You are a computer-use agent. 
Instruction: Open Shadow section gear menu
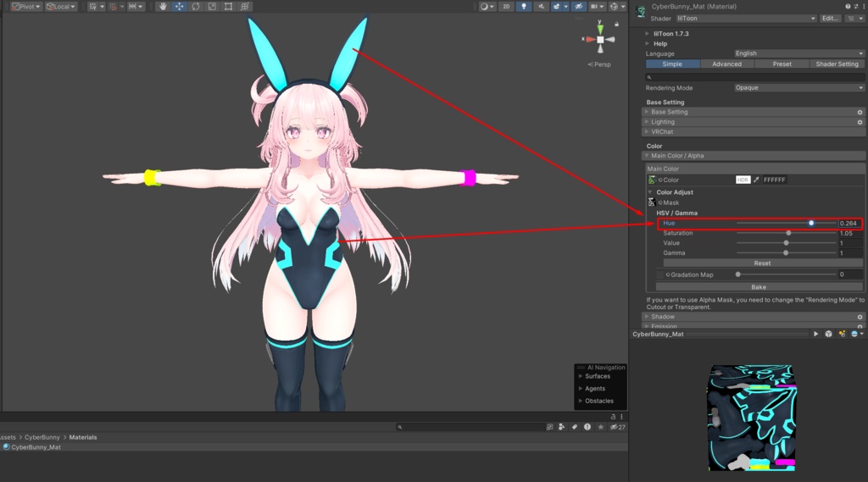pyautogui.click(x=860, y=317)
